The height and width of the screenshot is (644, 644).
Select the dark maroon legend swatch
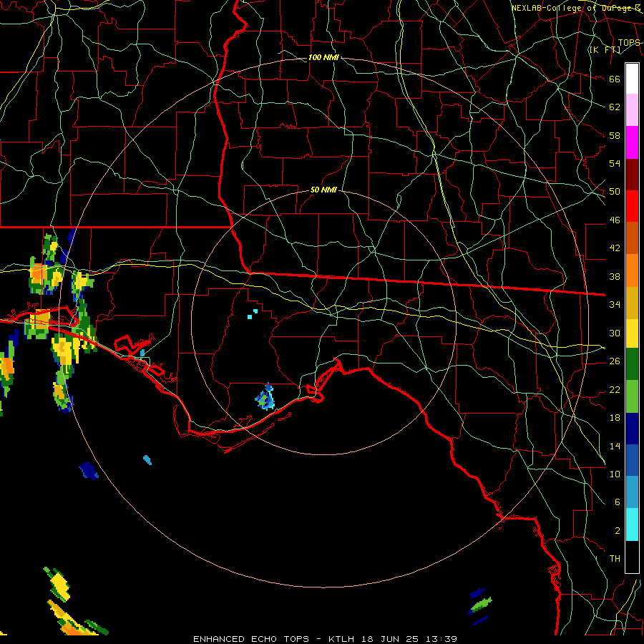pyautogui.click(x=632, y=174)
